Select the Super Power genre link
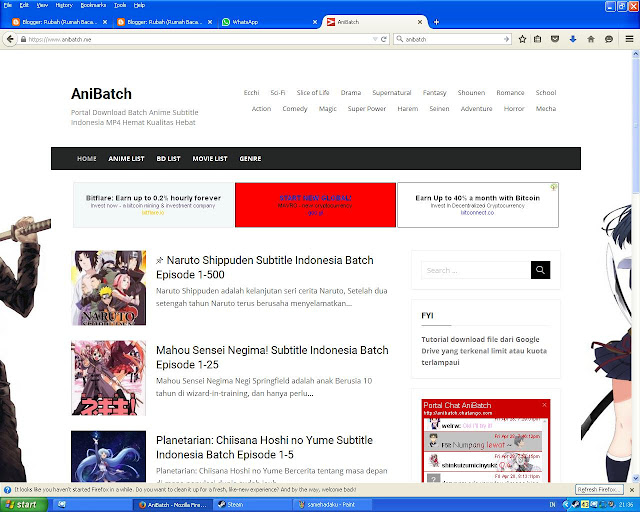The height and width of the screenshot is (512, 640). (x=367, y=109)
